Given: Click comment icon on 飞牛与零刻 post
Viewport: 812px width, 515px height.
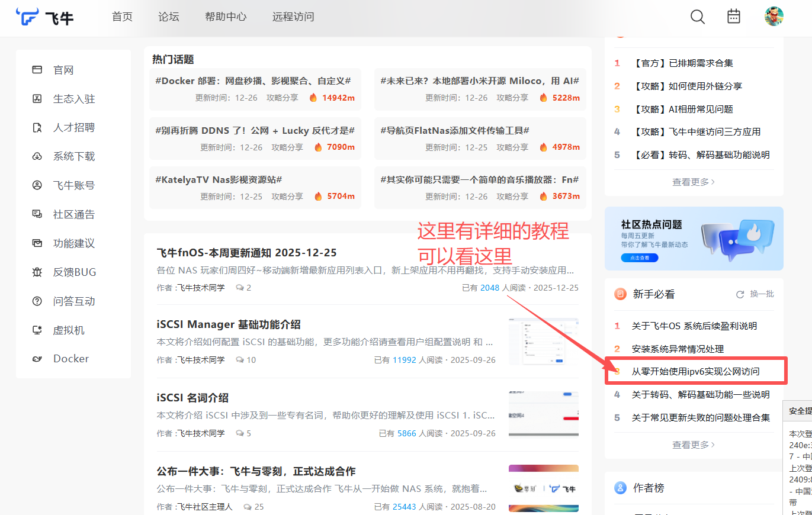Looking at the screenshot, I should [x=247, y=507].
